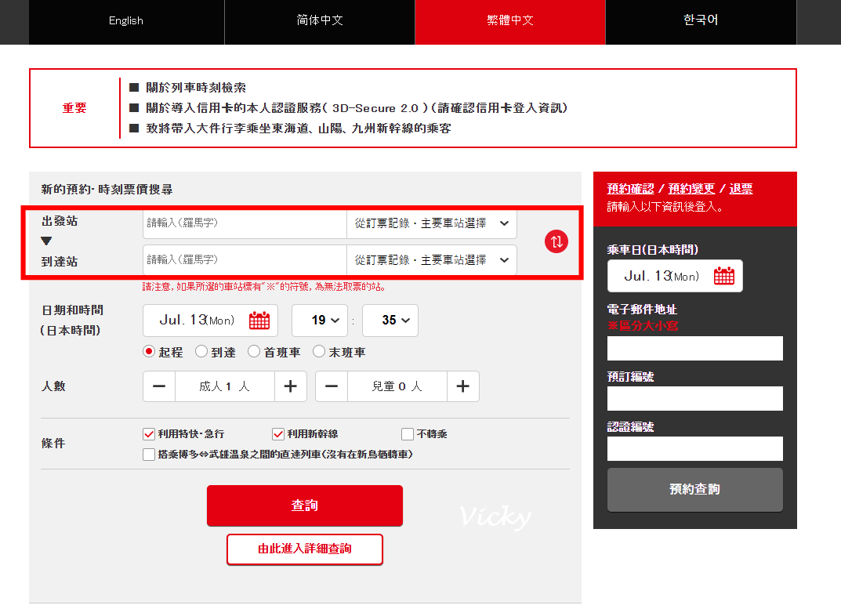The image size is (841, 616).
Task: Switch language to 한국어 tab
Action: [x=701, y=21]
